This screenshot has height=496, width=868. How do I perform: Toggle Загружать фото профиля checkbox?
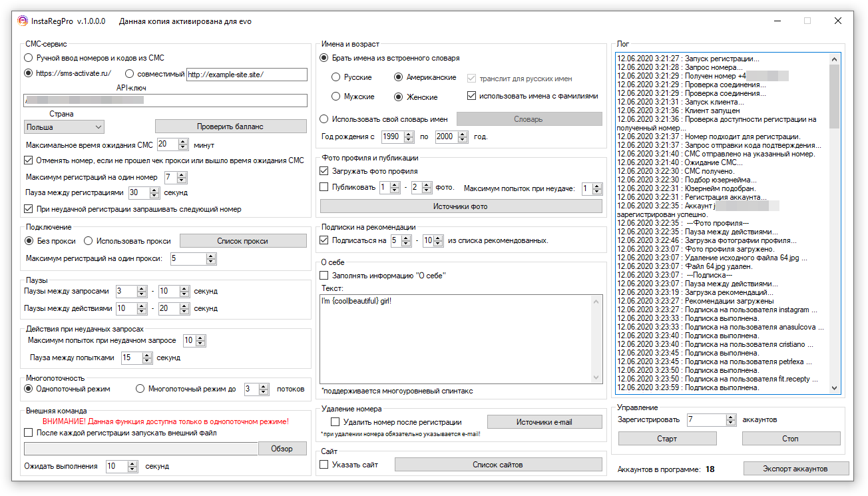tap(325, 171)
